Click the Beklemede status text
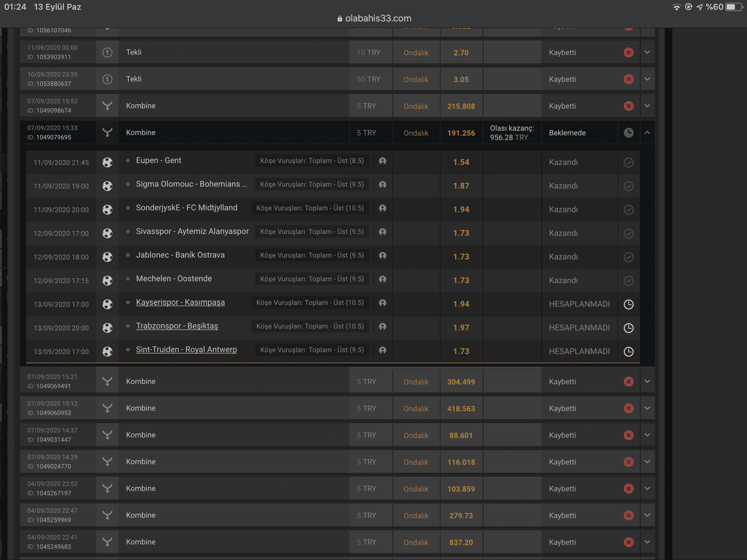Viewport: 747px width, 560px height. pos(567,133)
